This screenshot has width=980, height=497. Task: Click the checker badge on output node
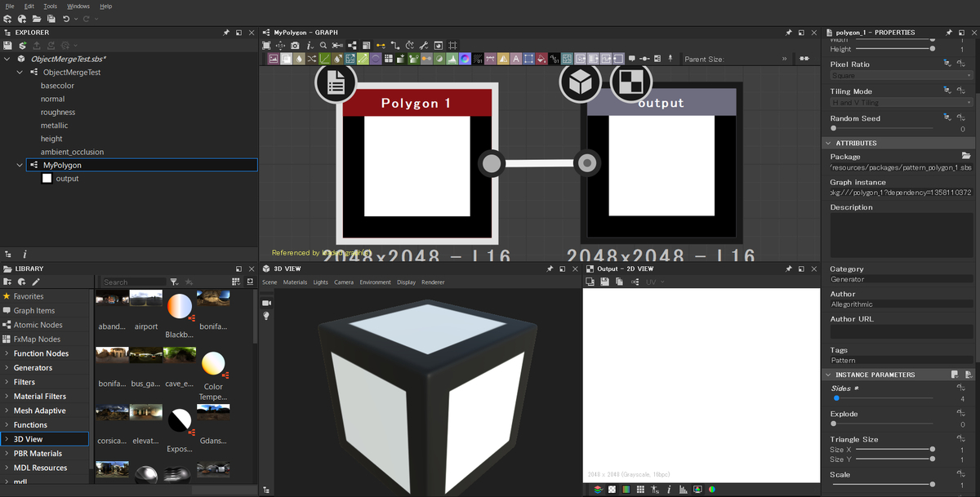(x=630, y=82)
